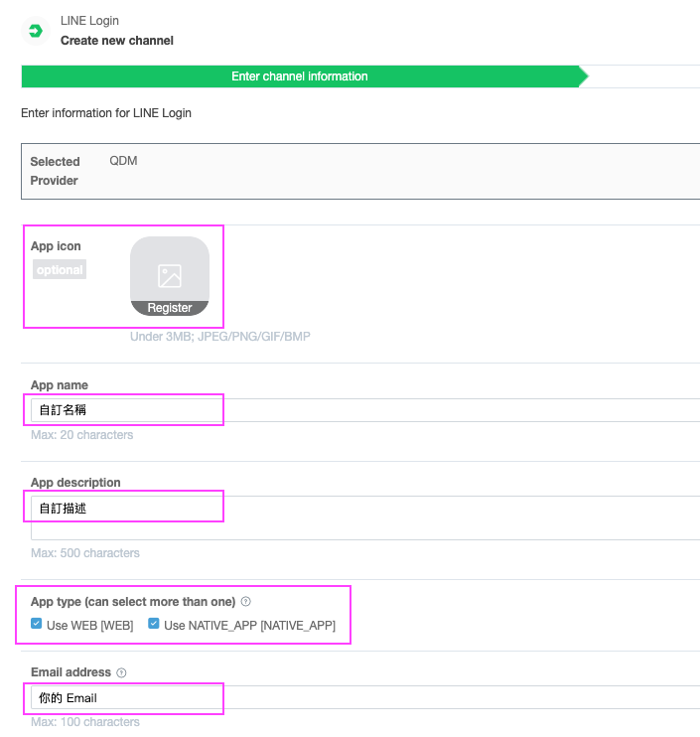The image size is (700, 737).
Task: Click the Register button under App icon
Action: pos(170,308)
